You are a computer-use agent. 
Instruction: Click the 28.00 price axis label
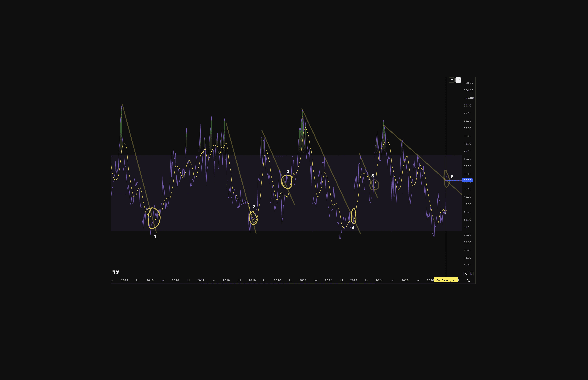click(467, 235)
